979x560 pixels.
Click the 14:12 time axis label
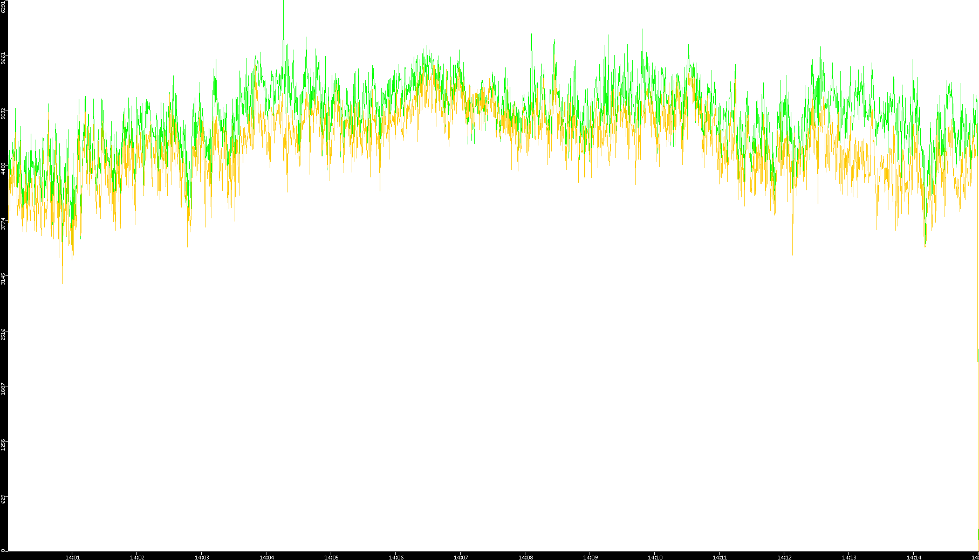point(784,557)
